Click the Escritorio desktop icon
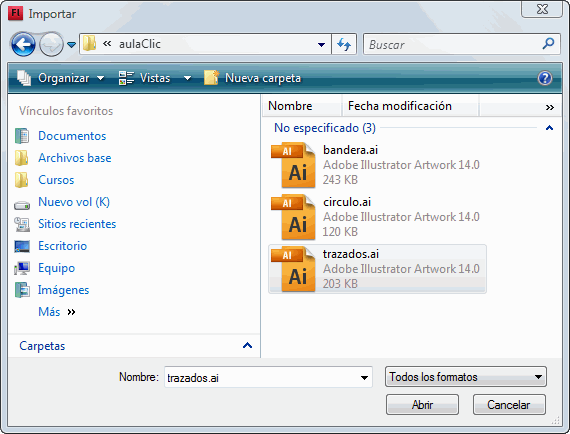 tap(22, 246)
